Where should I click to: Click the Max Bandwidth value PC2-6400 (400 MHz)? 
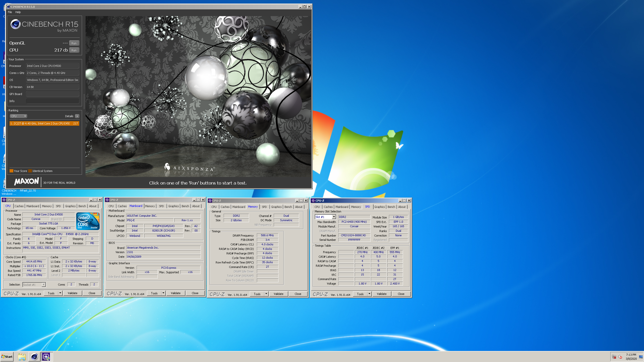[x=354, y=222]
